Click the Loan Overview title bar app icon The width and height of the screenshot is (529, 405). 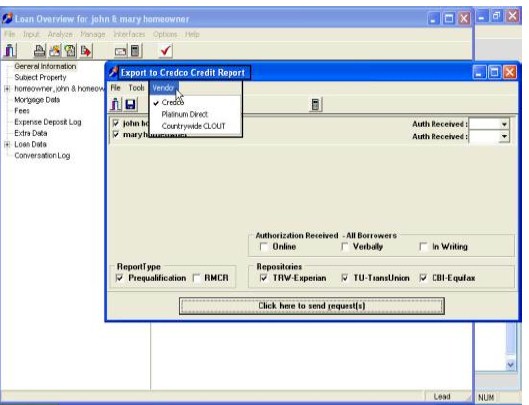click(x=7, y=18)
